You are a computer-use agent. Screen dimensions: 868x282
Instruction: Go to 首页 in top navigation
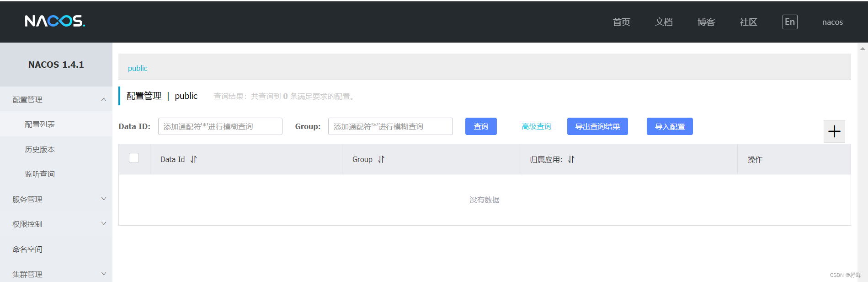[621, 22]
